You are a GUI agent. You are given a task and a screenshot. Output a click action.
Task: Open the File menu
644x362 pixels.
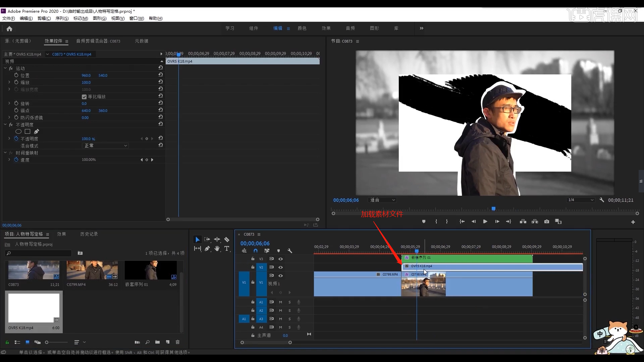(x=8, y=18)
